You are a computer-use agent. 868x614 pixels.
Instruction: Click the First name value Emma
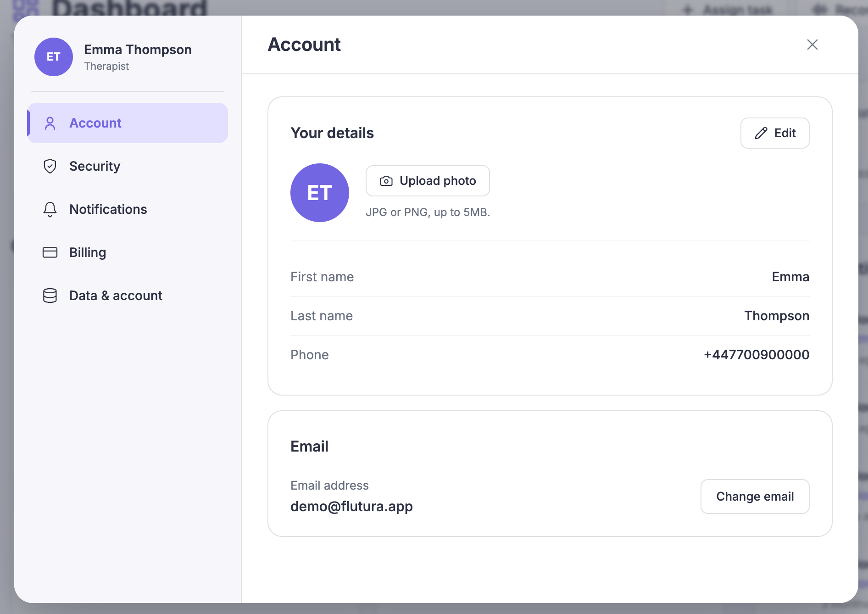(x=790, y=277)
